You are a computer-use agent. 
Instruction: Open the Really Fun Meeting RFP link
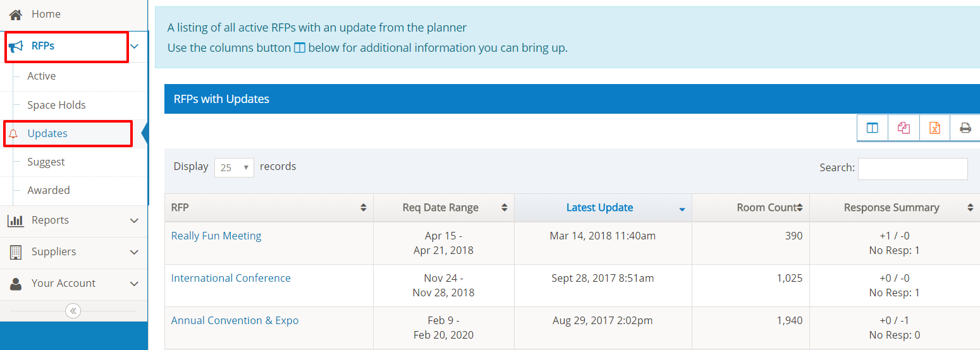(x=216, y=236)
